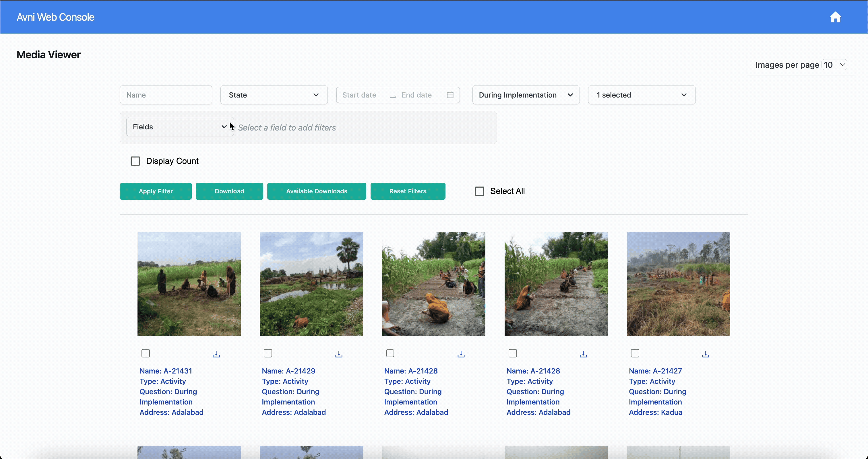Click download icon under the corn-field close-up photo
Screen dimensions: 868x459
[461, 354]
